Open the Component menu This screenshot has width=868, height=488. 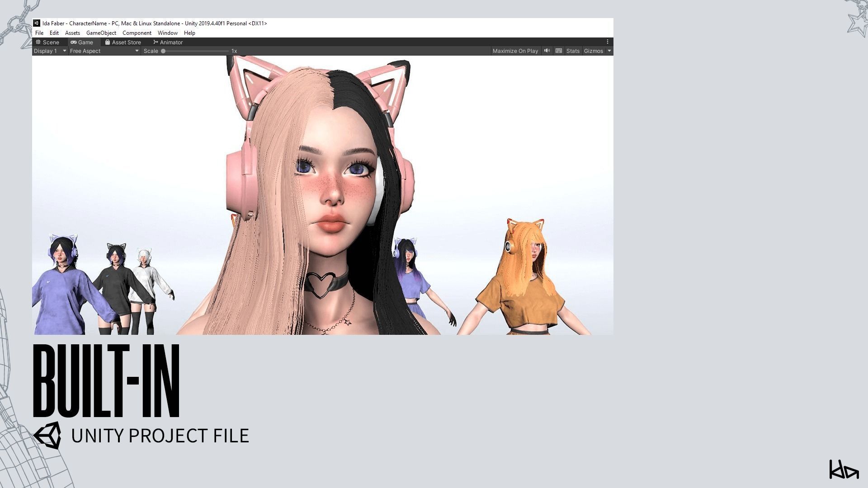pos(137,33)
